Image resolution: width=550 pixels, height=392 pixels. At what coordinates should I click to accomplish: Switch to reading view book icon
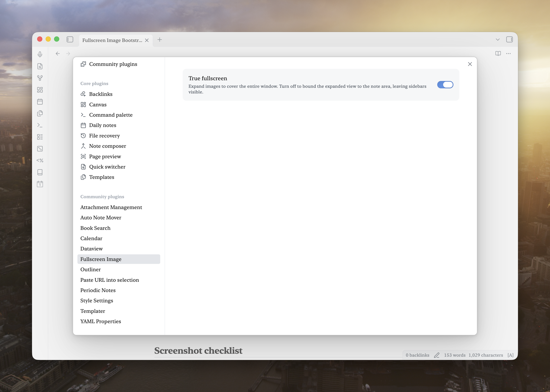(498, 54)
